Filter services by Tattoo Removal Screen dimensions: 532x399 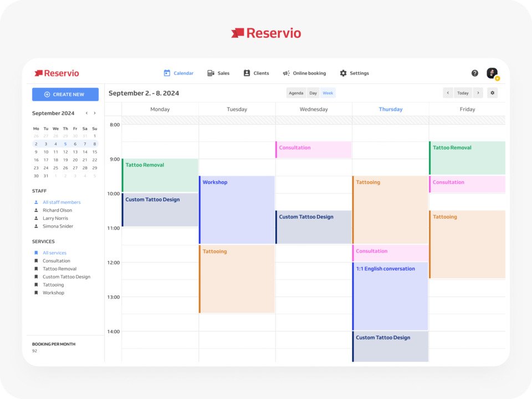(59, 269)
